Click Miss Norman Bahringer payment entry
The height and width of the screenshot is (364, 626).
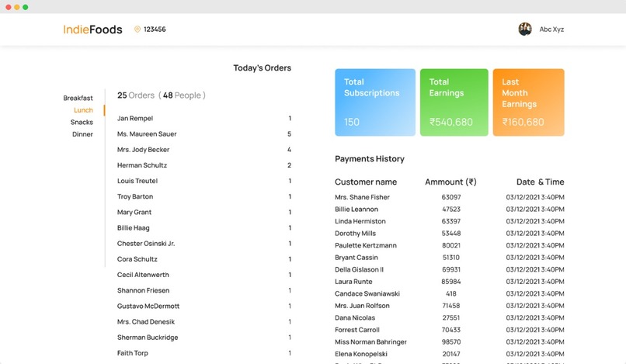tap(370, 341)
